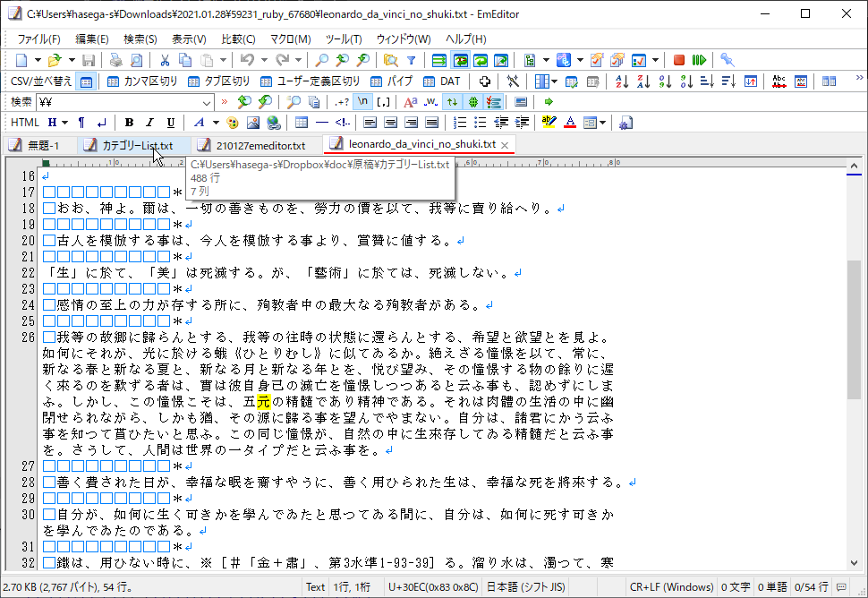Screen dimensions: 868x598
Task: Expand CSV toolbar overflow chevron
Action: 859,78
